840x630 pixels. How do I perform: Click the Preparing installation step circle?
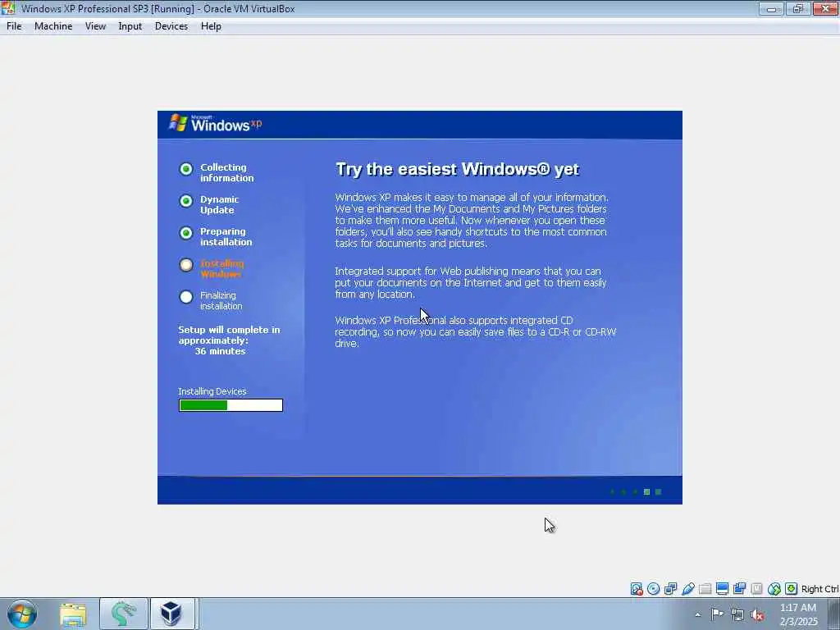(186, 233)
